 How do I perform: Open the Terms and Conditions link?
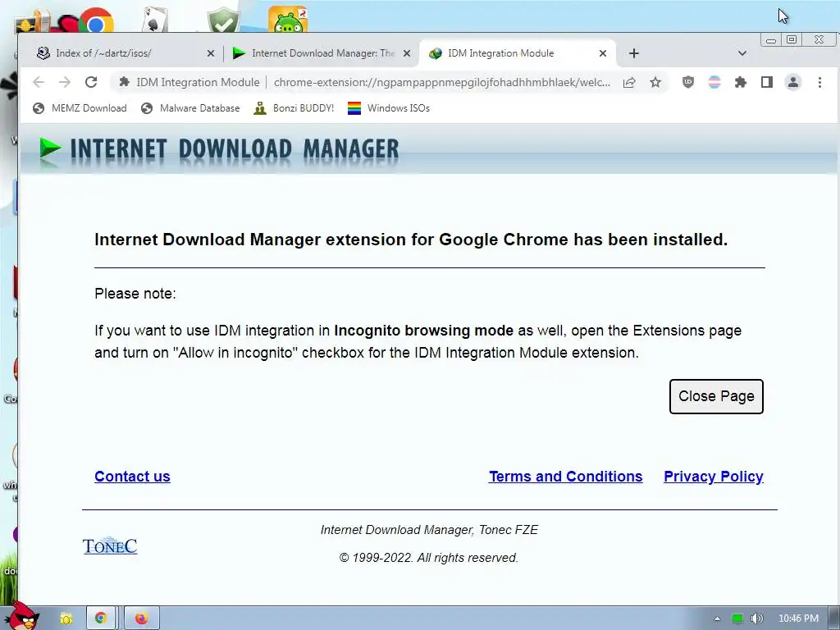click(x=566, y=477)
